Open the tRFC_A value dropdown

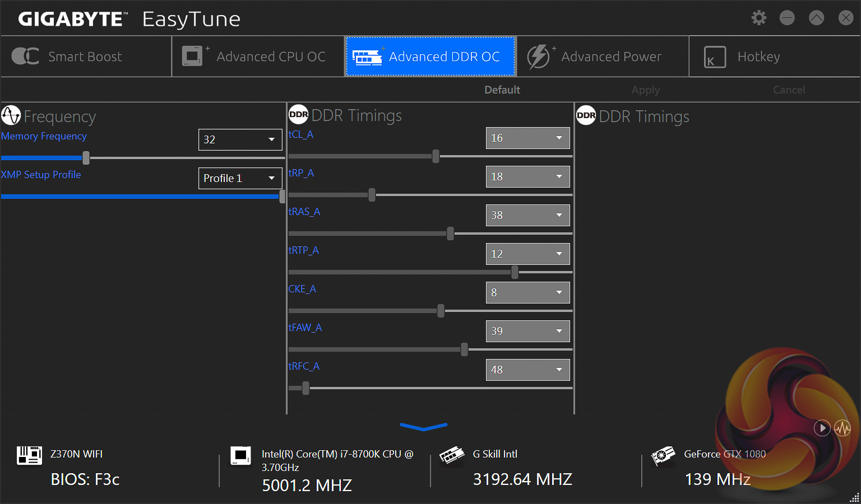[x=527, y=370]
